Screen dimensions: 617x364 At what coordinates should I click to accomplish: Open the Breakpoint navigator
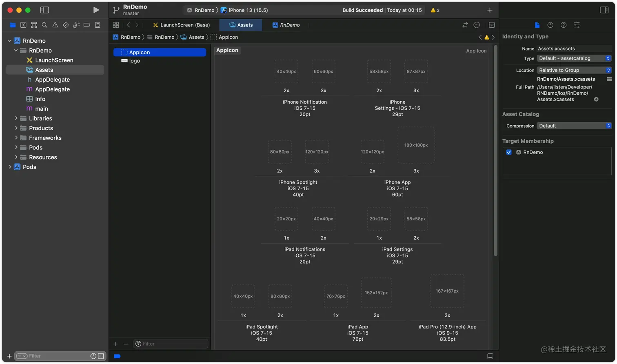87,25
